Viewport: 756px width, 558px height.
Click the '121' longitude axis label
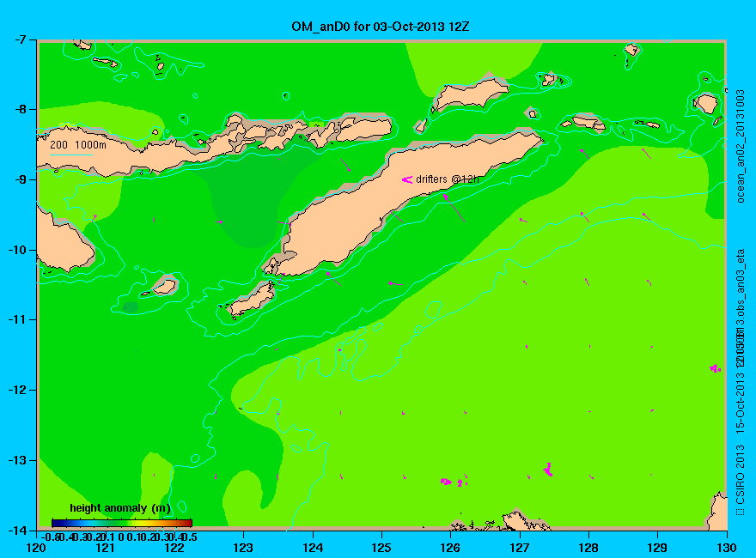click(x=106, y=548)
